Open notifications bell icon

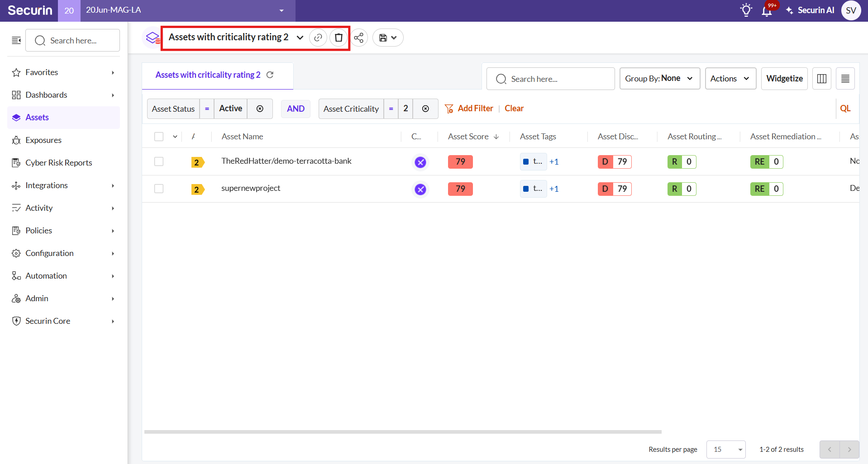tap(767, 11)
